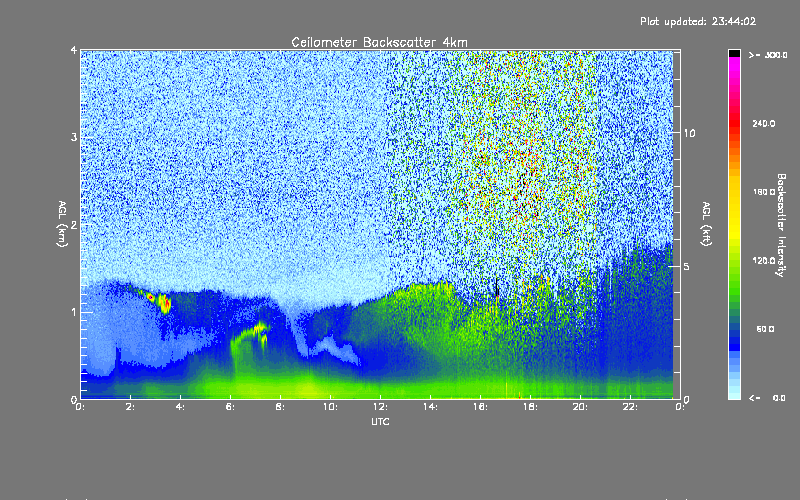Click the yellow arc feature near 7 UTC
800x500 pixels.
[251, 334]
